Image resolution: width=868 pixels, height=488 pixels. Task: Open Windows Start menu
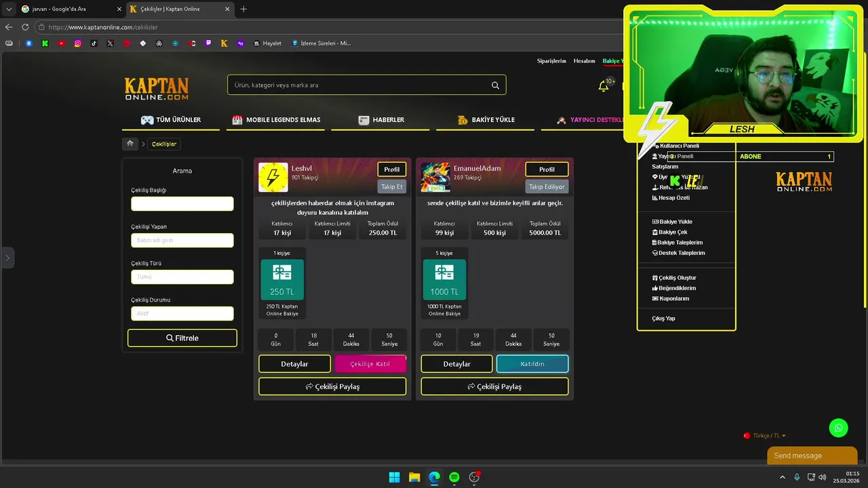(394, 477)
